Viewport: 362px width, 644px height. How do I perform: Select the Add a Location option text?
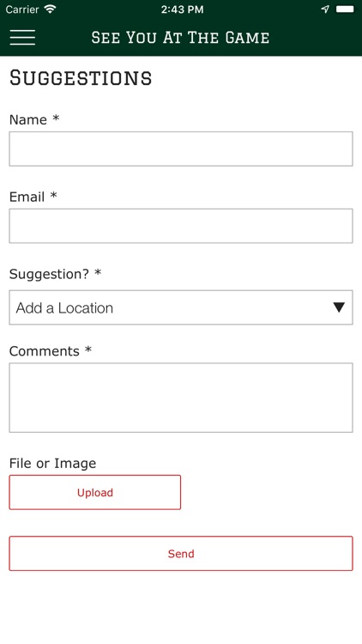64,308
